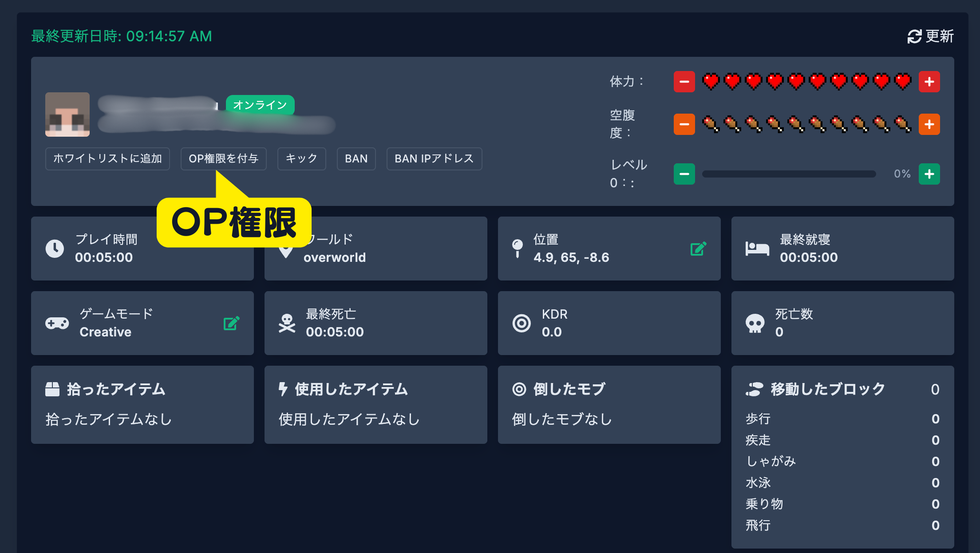Edit position with the pencil icon

click(x=698, y=249)
